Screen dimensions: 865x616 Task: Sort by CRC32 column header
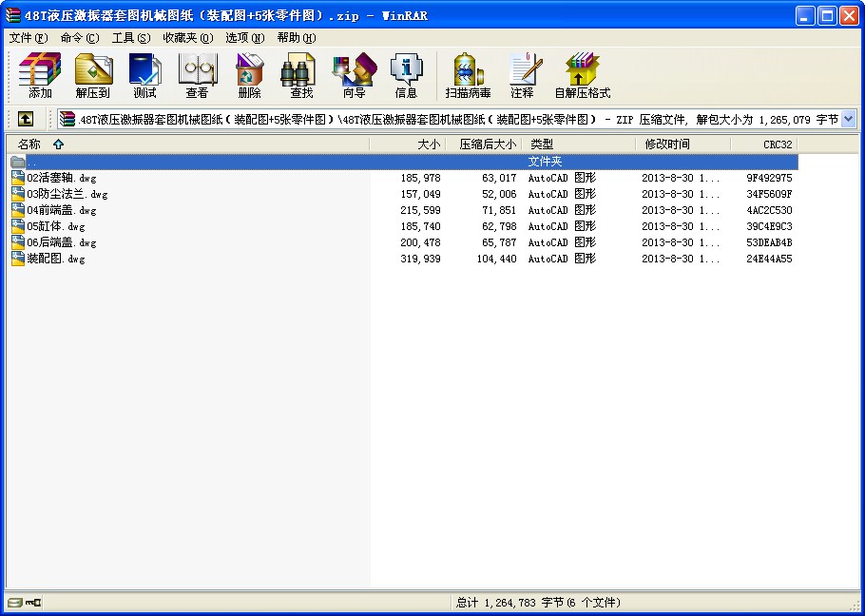pyautogui.click(x=764, y=144)
